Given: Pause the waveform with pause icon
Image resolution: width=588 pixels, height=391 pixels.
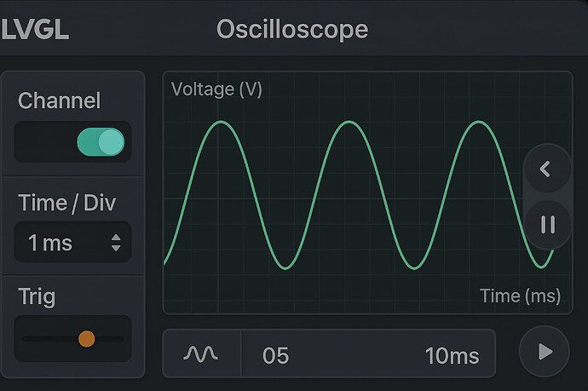Looking at the screenshot, I should [x=548, y=225].
